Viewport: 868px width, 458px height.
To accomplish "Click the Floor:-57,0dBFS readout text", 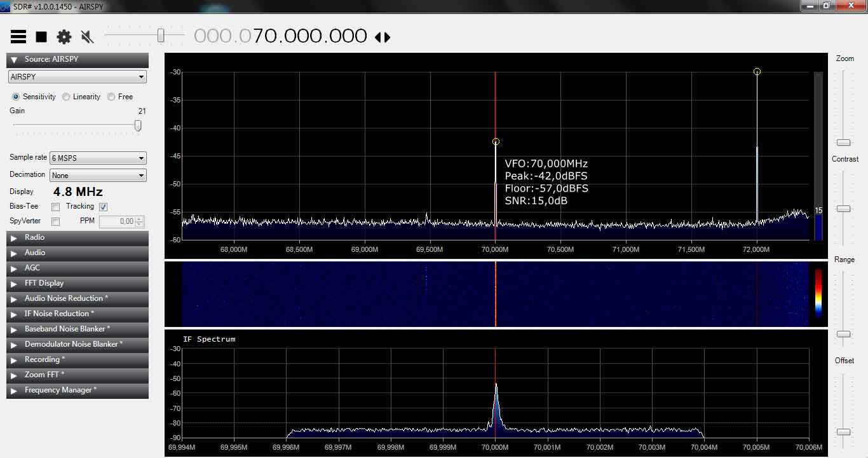I will [x=546, y=188].
